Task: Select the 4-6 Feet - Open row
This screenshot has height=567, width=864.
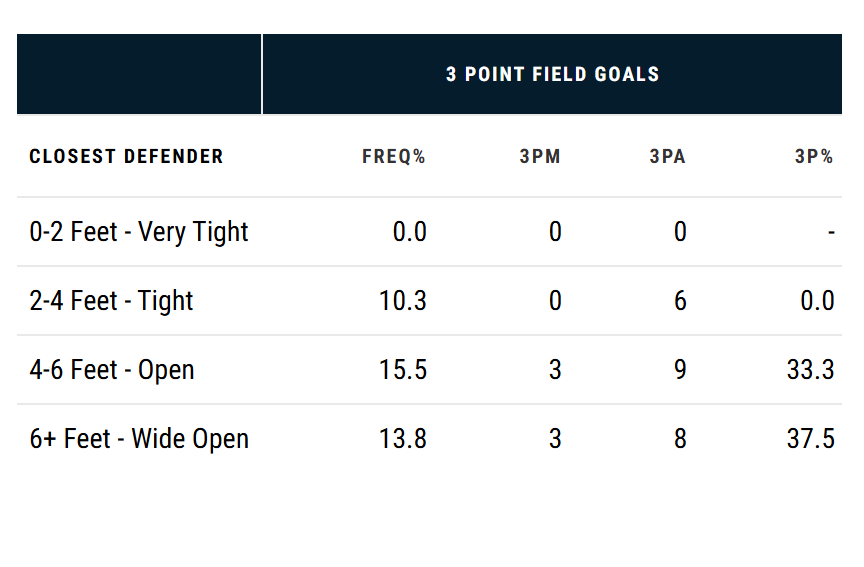Action: point(112,370)
